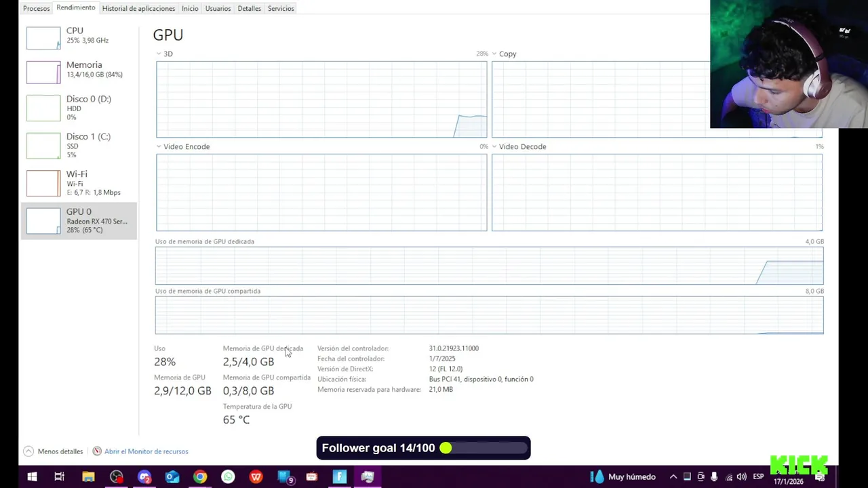The height and width of the screenshot is (488, 868).
Task: Click the microphone tray icon
Action: pos(714,477)
